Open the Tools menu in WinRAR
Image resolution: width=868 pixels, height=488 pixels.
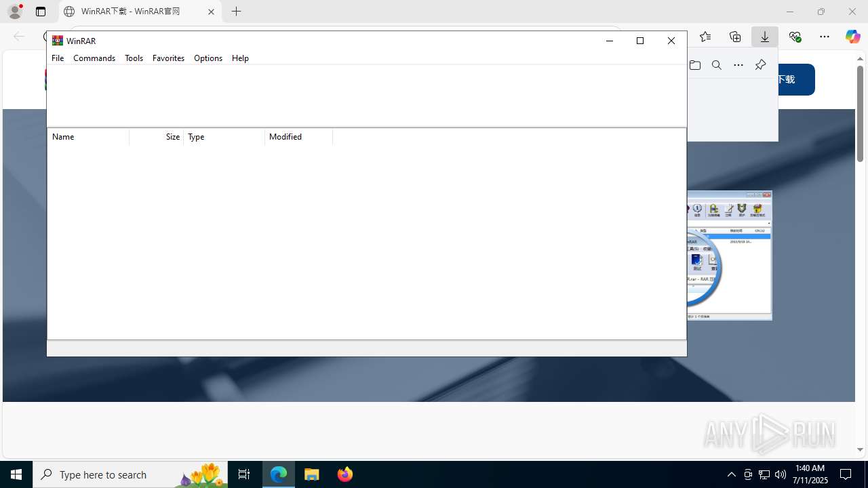pyautogui.click(x=134, y=58)
